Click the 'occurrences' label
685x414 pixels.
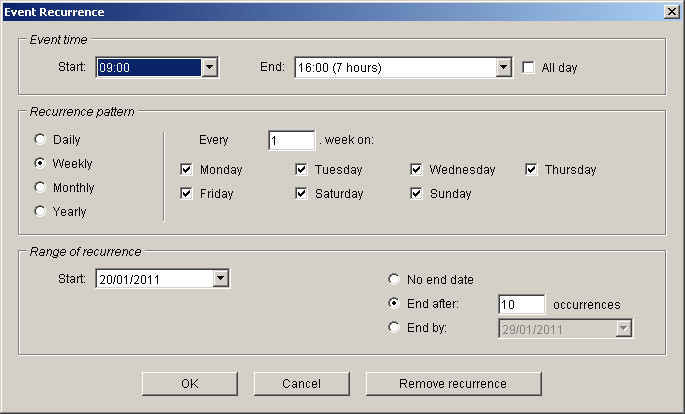[587, 304]
